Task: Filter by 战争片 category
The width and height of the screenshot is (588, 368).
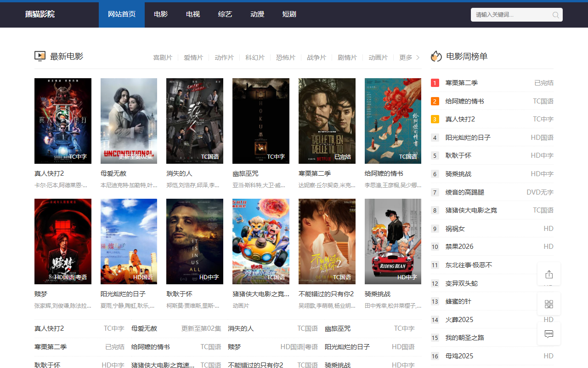Action: 317,57
